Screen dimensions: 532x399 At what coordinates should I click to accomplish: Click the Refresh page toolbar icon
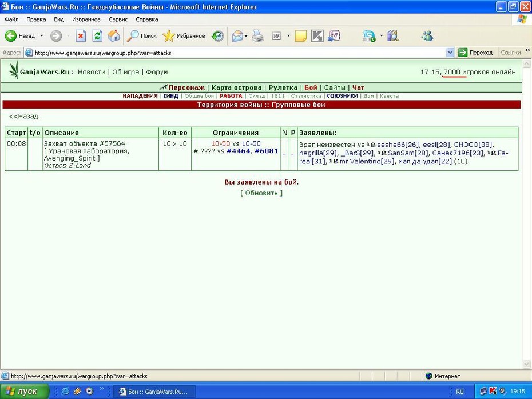click(x=97, y=35)
